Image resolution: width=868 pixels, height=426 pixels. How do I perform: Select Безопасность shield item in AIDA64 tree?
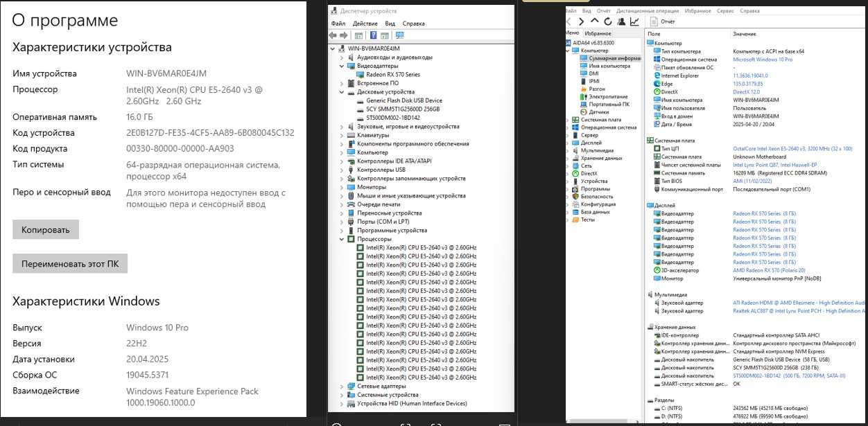click(592, 197)
